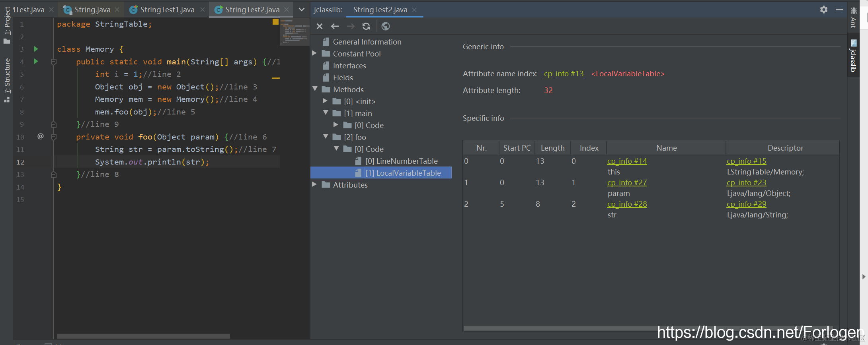Run main method from gutter arrow line 4
This screenshot has width=868, height=345.
[36, 61]
